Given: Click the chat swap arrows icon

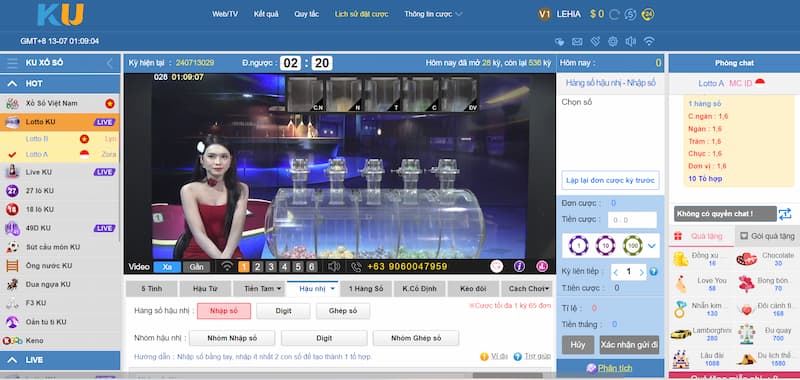Looking at the screenshot, I should (x=785, y=214).
